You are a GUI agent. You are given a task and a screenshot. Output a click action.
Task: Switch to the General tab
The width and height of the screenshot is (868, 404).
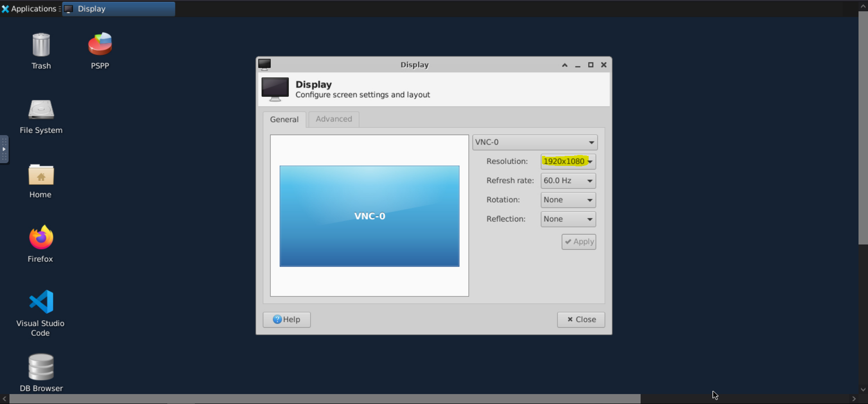coord(284,119)
